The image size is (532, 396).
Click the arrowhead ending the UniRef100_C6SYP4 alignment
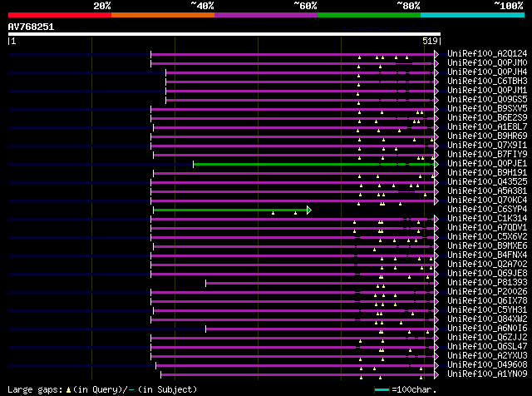(x=309, y=210)
